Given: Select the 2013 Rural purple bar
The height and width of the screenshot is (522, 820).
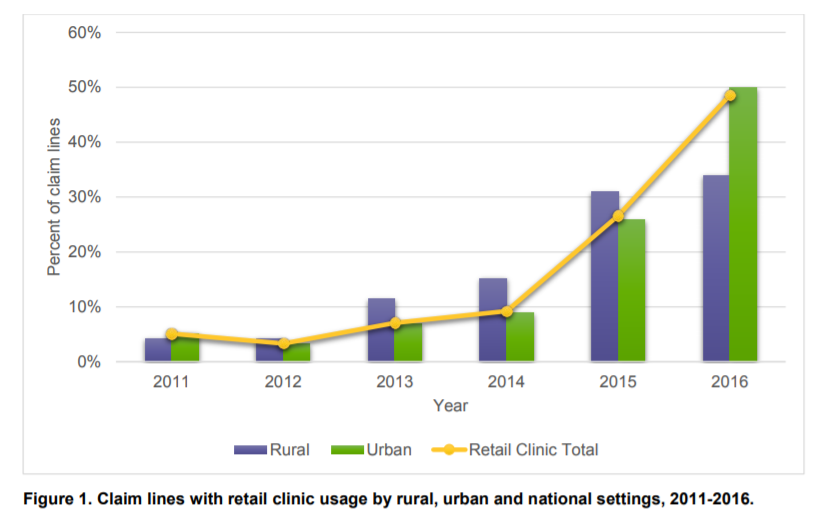Looking at the screenshot, I should pyautogui.click(x=381, y=330).
